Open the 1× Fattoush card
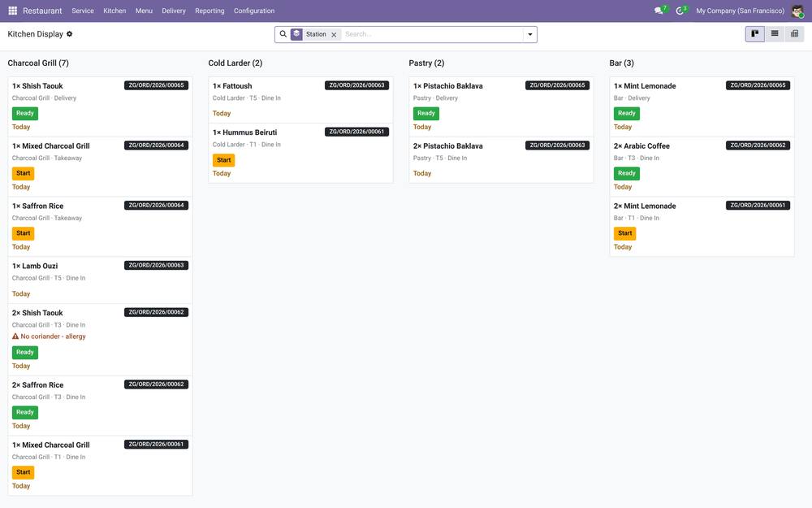 point(300,100)
